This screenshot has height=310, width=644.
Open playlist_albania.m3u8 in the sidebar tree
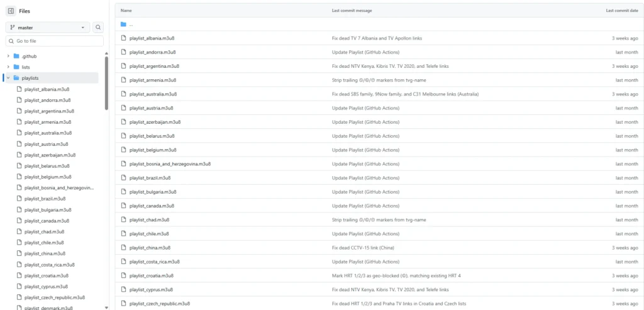(47, 89)
